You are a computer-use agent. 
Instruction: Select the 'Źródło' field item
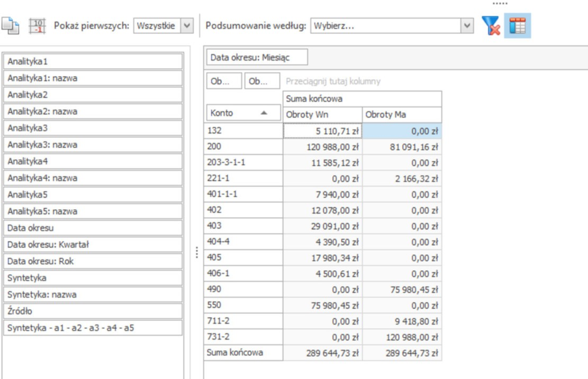pos(93,311)
